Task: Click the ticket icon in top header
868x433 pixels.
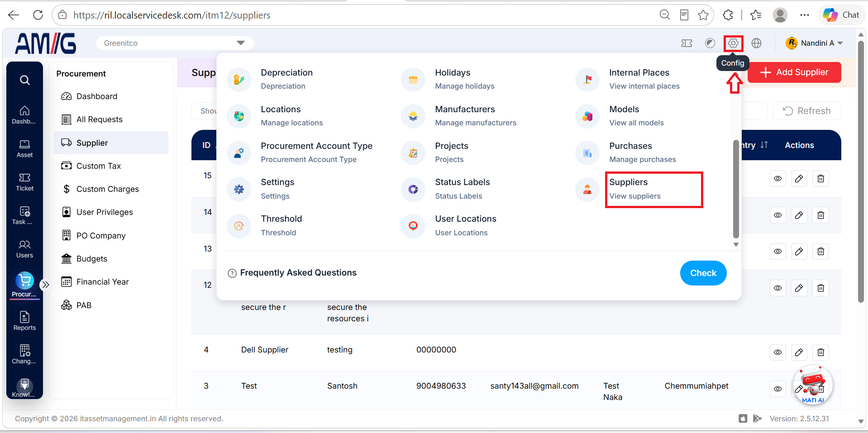Action: (x=687, y=43)
